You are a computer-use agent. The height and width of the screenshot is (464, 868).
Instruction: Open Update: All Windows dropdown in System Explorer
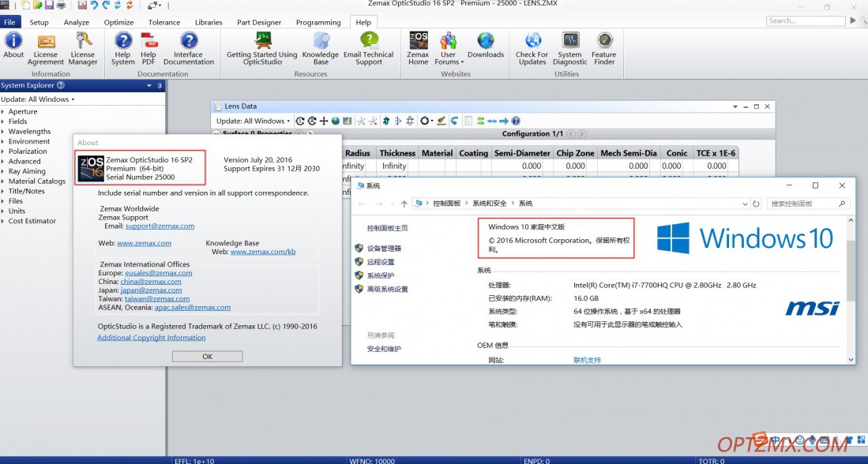click(x=38, y=99)
